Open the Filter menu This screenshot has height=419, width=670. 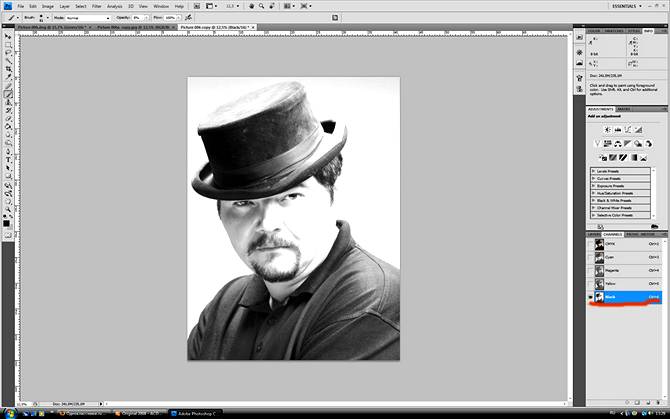97,6
